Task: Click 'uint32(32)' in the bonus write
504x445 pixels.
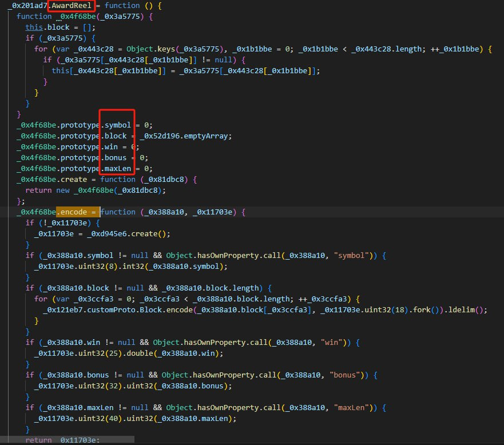Action: point(100,386)
